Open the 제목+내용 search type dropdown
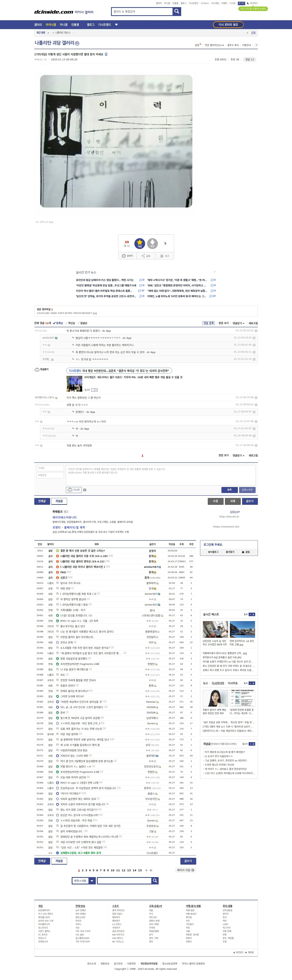Screen dimensions: 292x980 tap(84, 881)
